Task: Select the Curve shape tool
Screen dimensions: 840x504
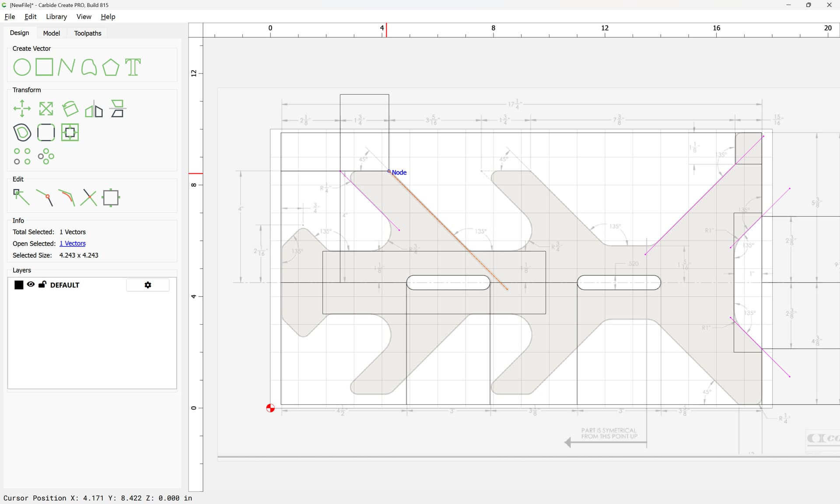Action: coord(89,67)
